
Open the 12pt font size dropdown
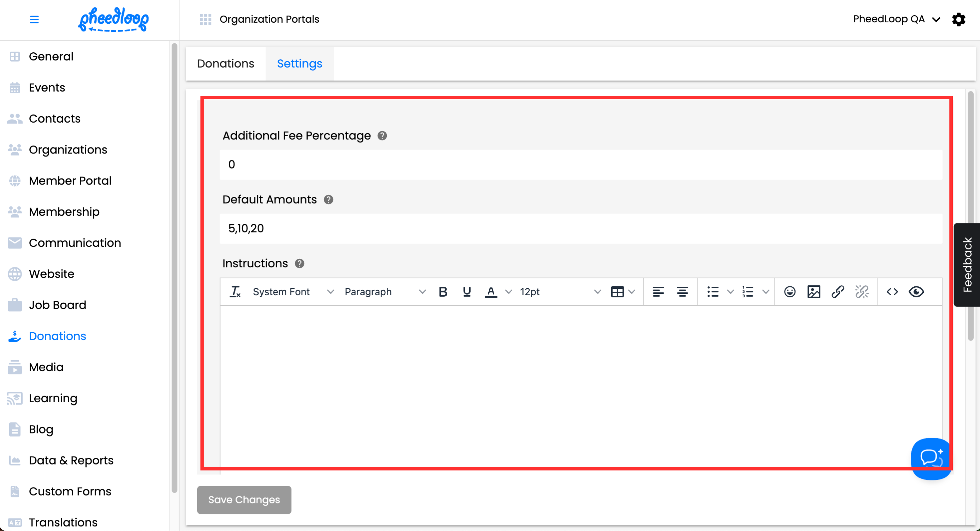(x=560, y=292)
